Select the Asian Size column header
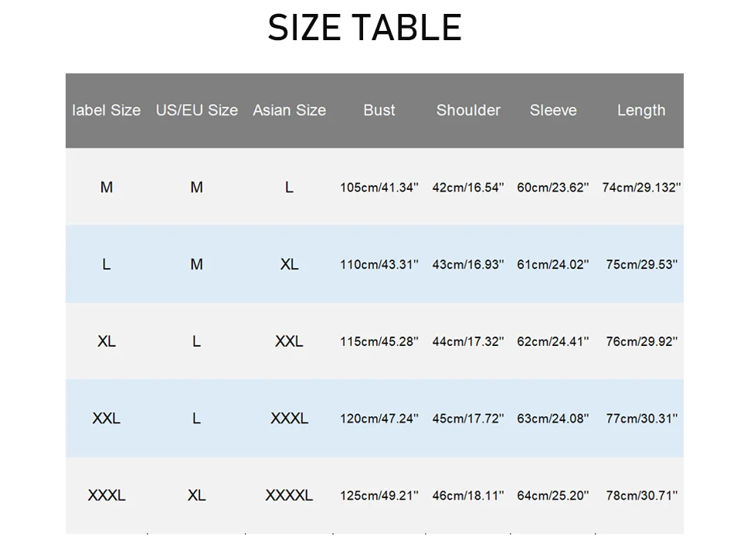744x560 pixels. tap(289, 110)
